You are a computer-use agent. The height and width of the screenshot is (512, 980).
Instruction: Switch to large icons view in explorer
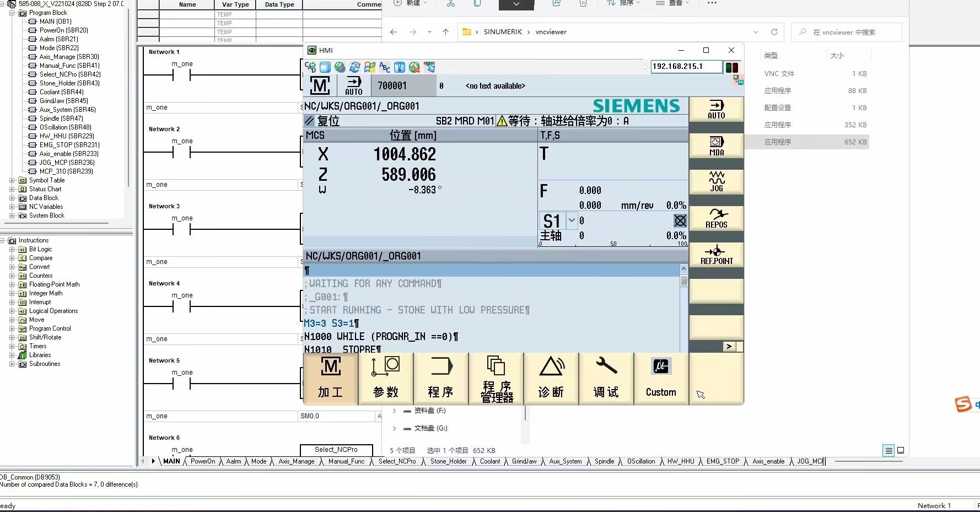[x=901, y=450]
